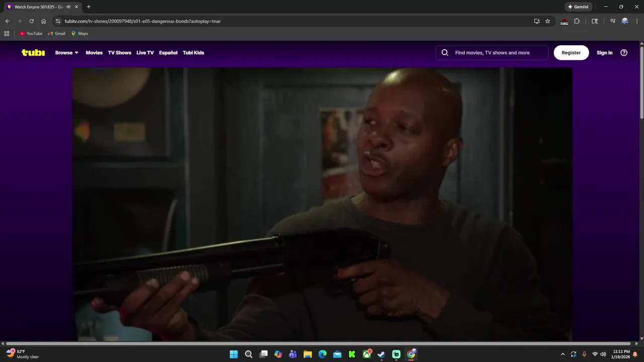Bookmark this page with the star
The width and height of the screenshot is (644, 362).
(548, 21)
